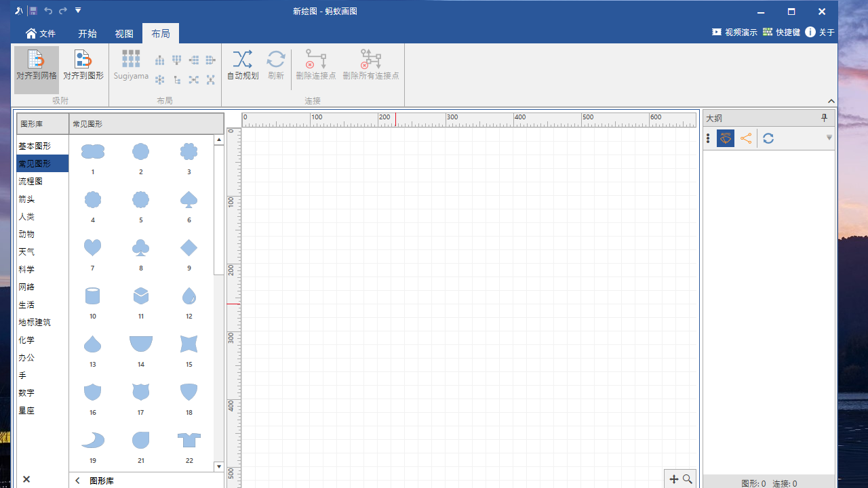
Task: Open the 视图 tab
Action: coord(124,34)
